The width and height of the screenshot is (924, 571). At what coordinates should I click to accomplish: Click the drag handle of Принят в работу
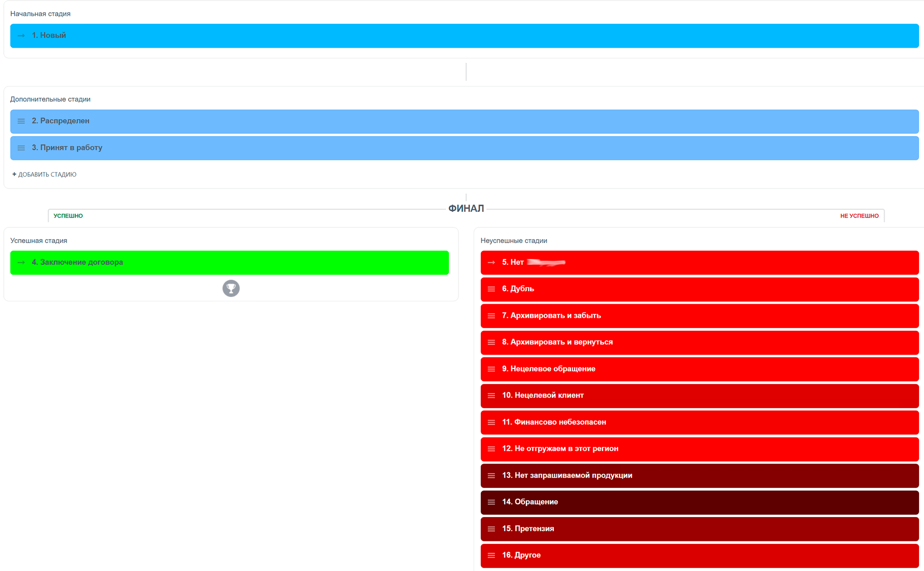tap(21, 148)
